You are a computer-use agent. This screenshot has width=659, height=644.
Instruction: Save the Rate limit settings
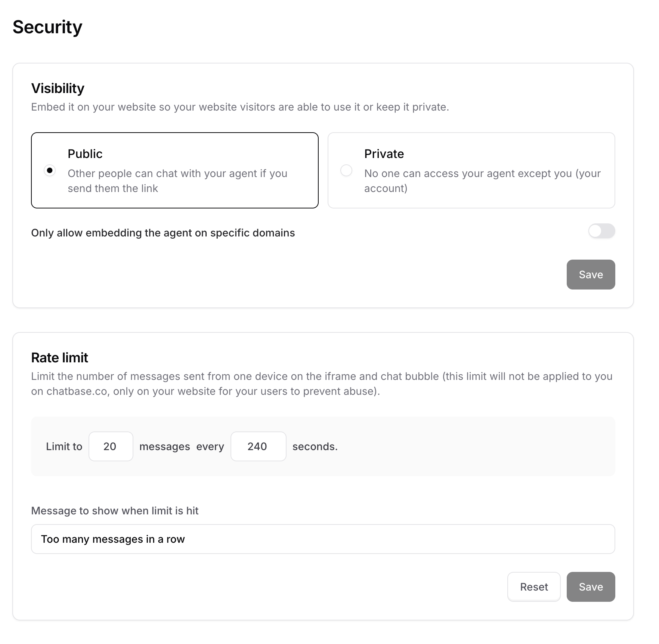click(591, 587)
